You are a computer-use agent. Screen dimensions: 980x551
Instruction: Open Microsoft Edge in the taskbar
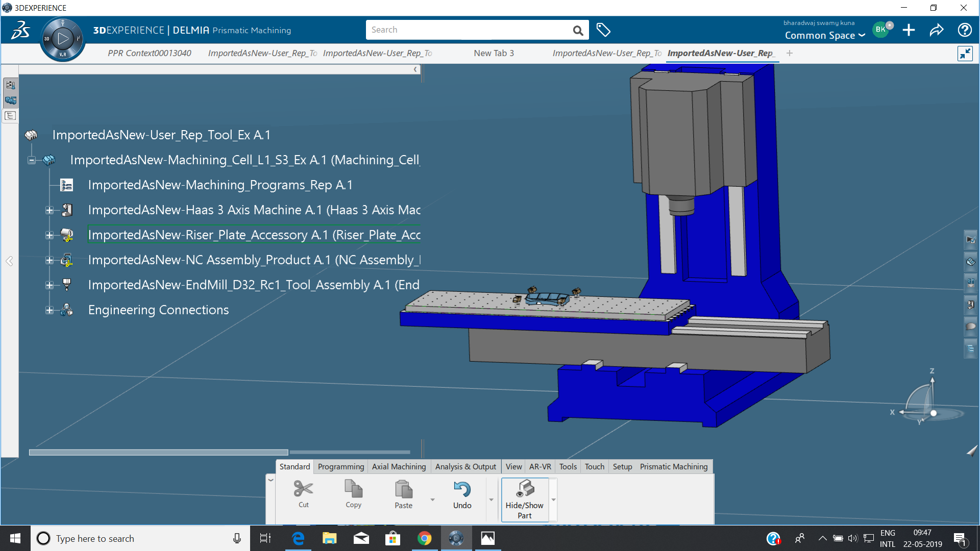(x=298, y=538)
